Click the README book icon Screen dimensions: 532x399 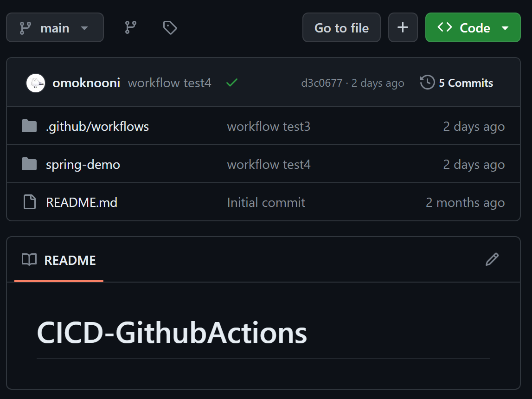pos(29,259)
